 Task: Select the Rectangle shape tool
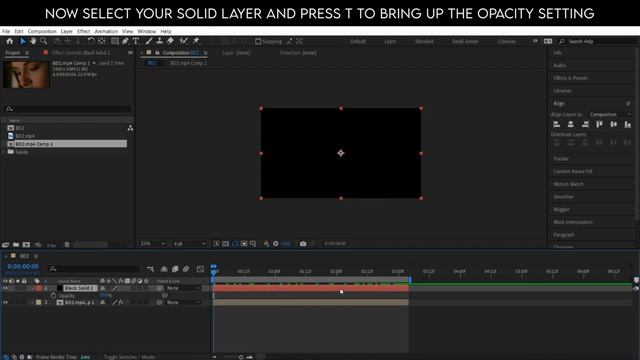(x=115, y=41)
